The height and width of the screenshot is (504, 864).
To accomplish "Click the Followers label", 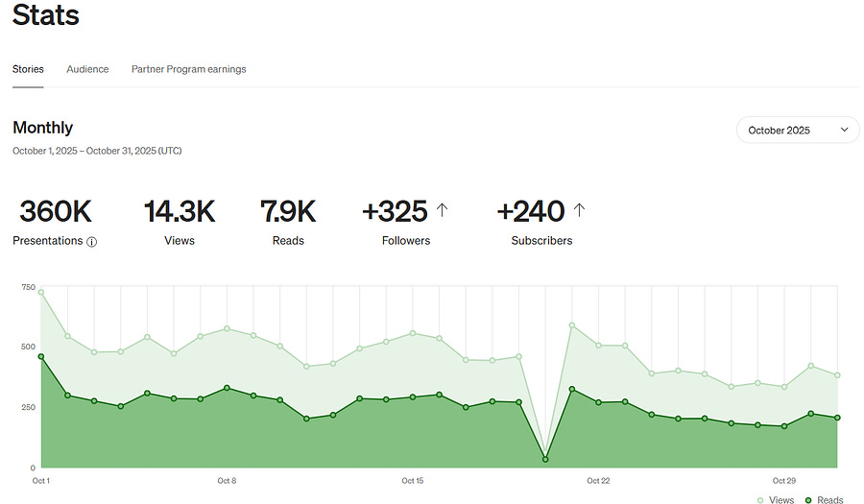I will pyautogui.click(x=406, y=241).
